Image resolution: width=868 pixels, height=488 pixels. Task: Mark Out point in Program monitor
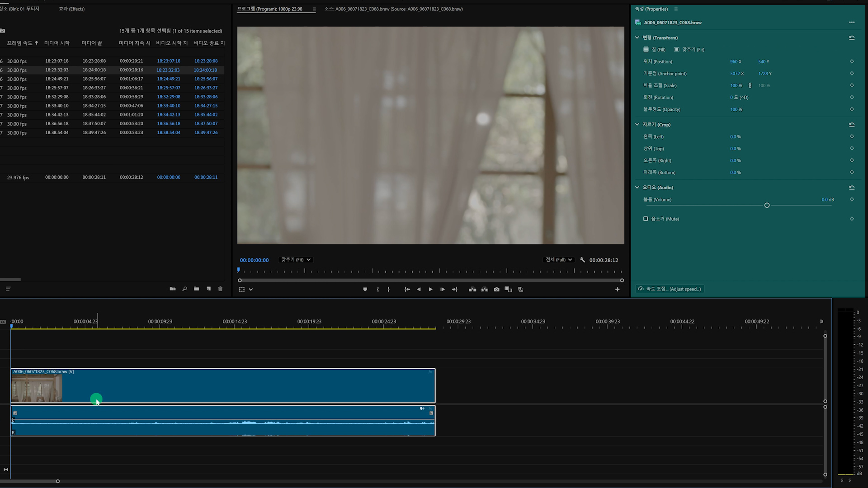pyautogui.click(x=388, y=289)
